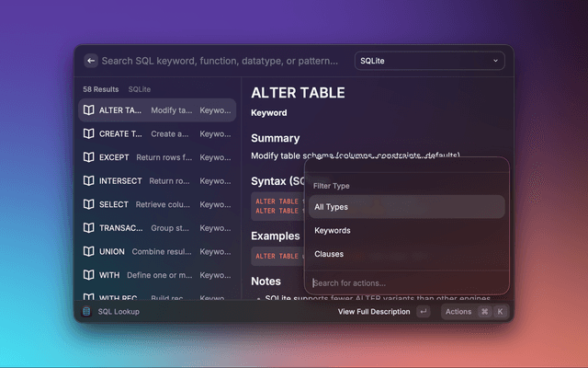Viewport: 588px width, 368px height.
Task: Select the WITH keyword entry
Action: 156,275
